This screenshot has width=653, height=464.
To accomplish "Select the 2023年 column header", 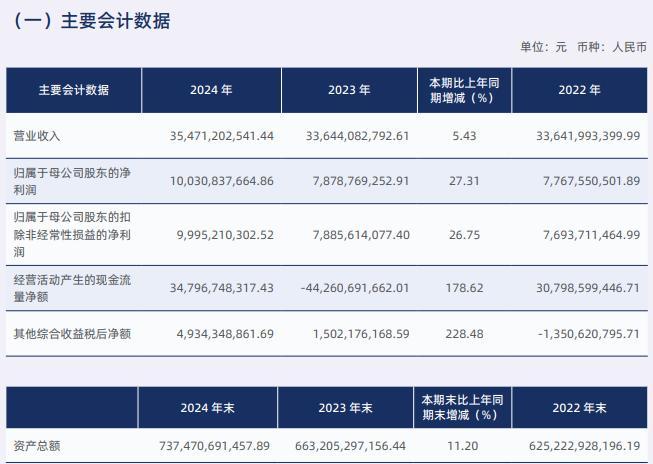I will click(x=349, y=90).
